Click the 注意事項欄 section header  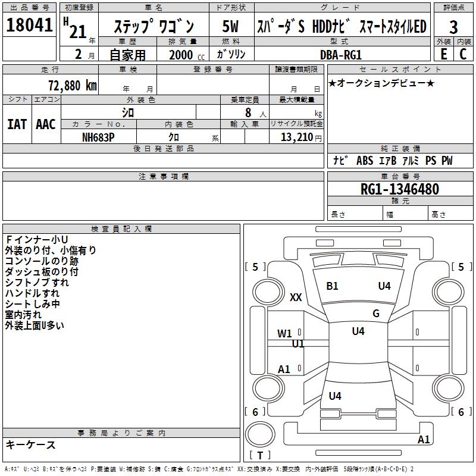(163, 176)
